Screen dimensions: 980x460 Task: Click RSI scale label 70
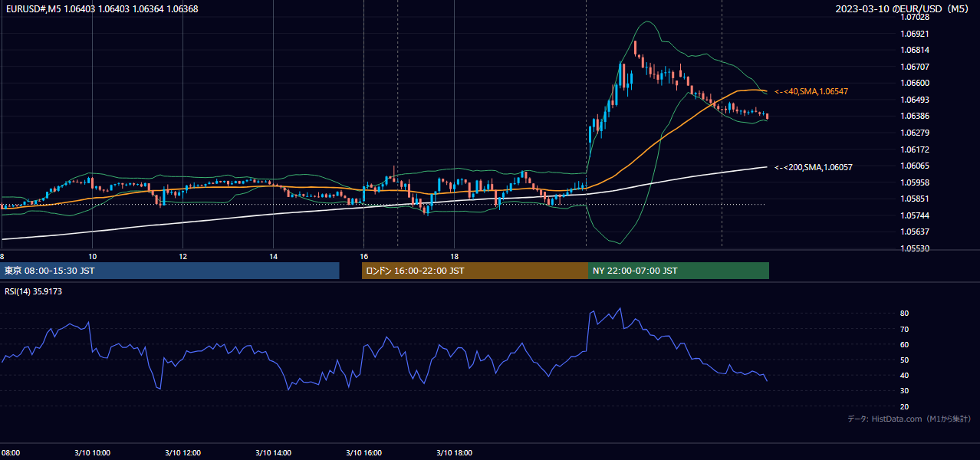[x=904, y=329]
